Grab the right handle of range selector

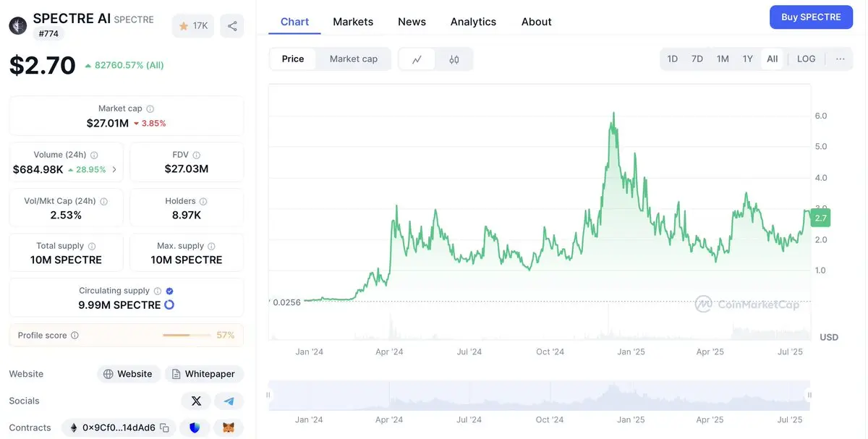tap(809, 395)
